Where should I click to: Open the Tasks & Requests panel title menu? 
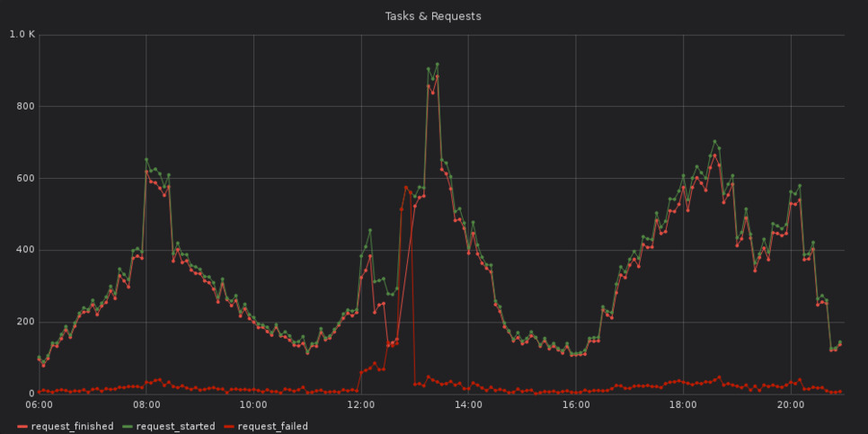433,16
